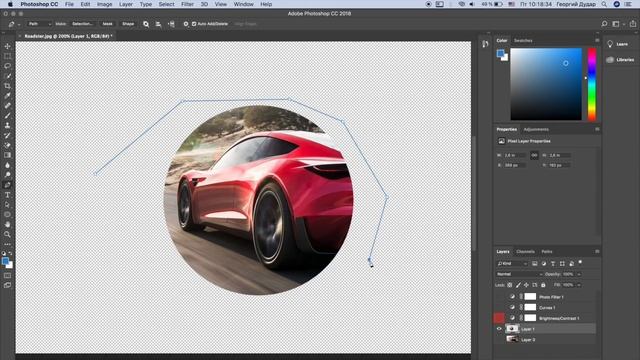Open the pen tool mode Path dropdown

click(x=39, y=24)
